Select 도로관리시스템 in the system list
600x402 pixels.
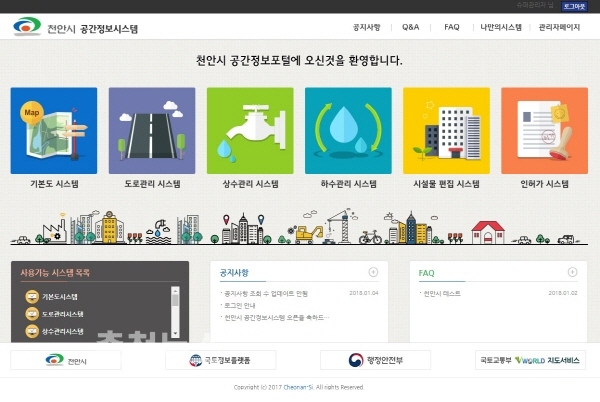(61, 314)
